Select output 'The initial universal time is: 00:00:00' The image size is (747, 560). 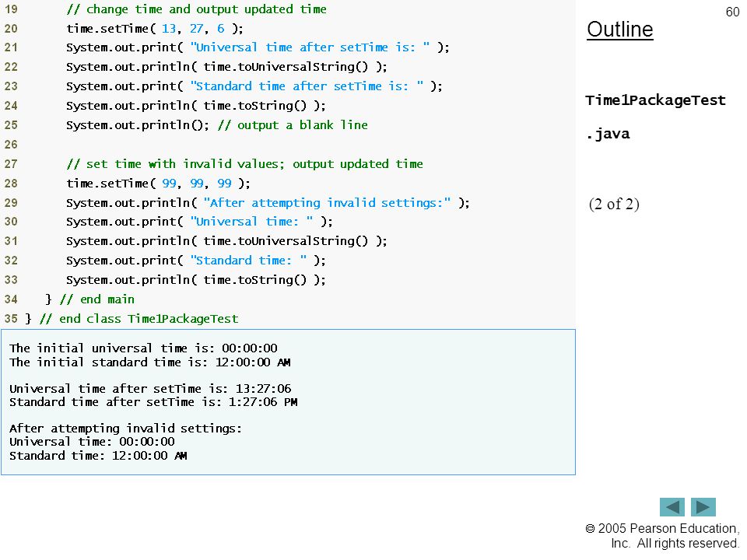coord(143,348)
